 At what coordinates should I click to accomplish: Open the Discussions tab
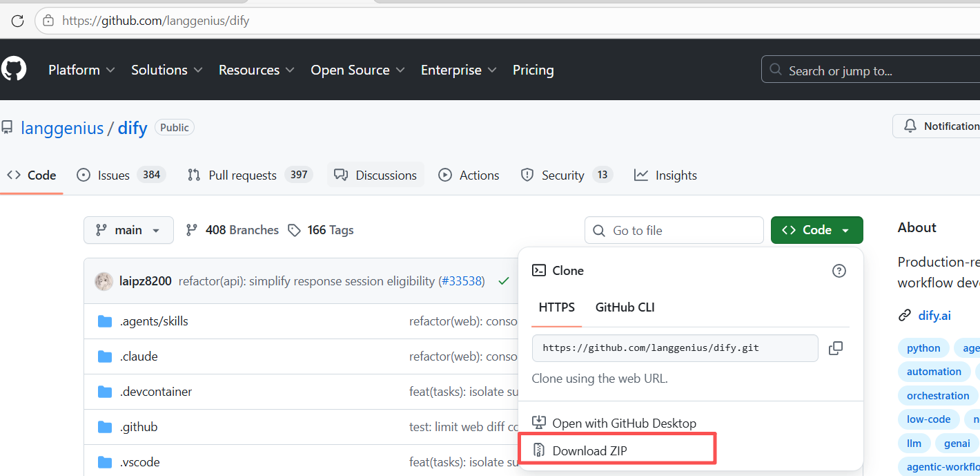coord(375,175)
